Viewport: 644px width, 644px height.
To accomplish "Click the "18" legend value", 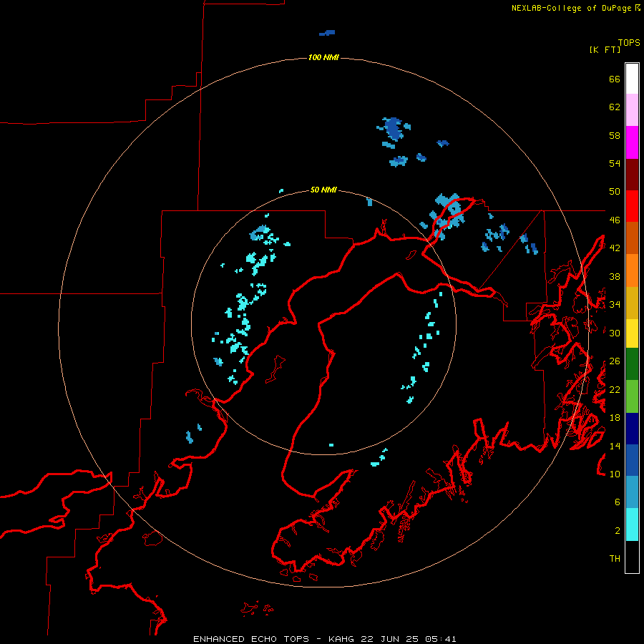I will point(615,418).
